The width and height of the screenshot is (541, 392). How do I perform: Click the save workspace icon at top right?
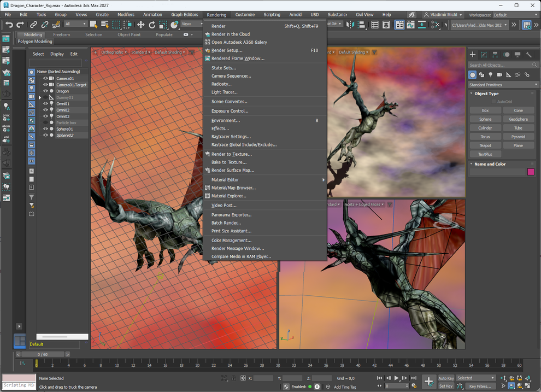point(526,25)
